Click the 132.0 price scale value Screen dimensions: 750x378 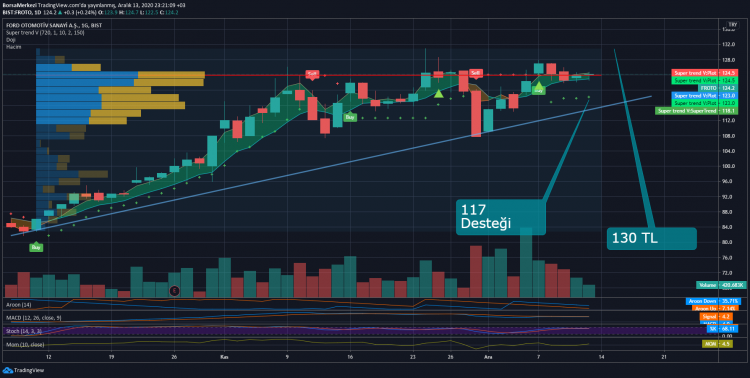[729, 44]
